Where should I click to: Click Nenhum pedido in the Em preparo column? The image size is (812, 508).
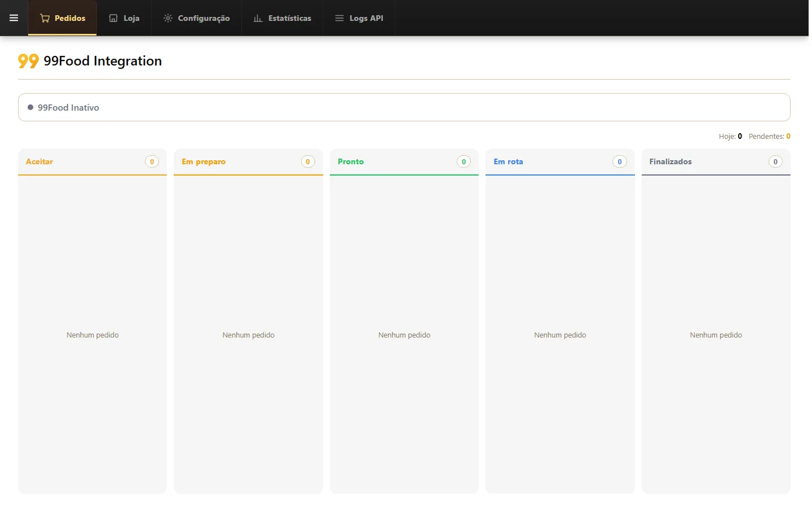coord(249,335)
